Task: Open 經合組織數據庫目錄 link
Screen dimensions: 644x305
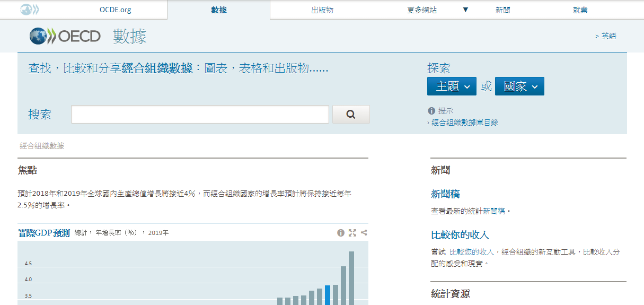Action: tap(465, 123)
